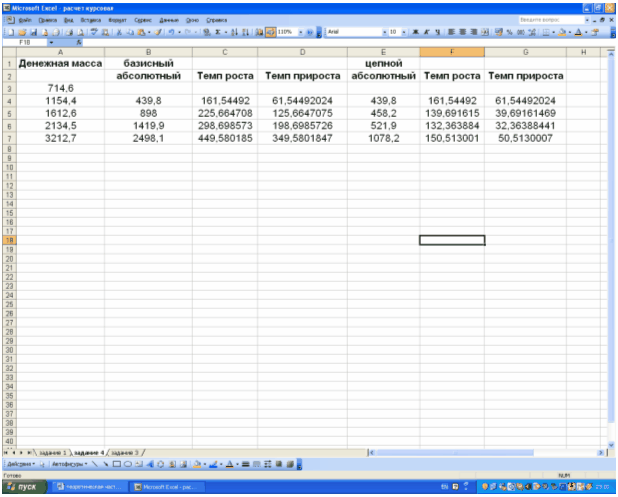Click the пуск Start button

(x=25, y=487)
